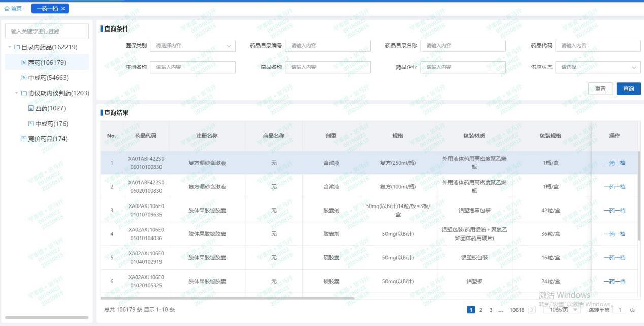Collapse the 协议期内谈判药 folder

click(x=17, y=93)
